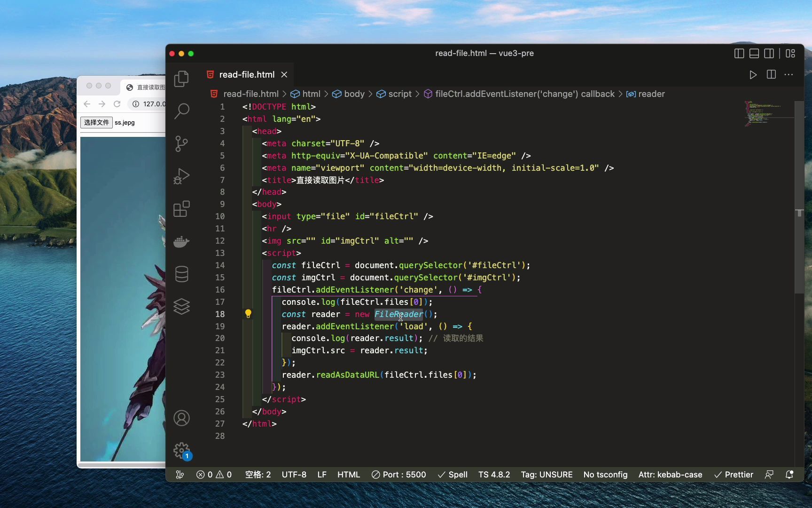Toggle the bottom panel layout button
Image resolution: width=812 pixels, height=508 pixels.
[754, 54]
